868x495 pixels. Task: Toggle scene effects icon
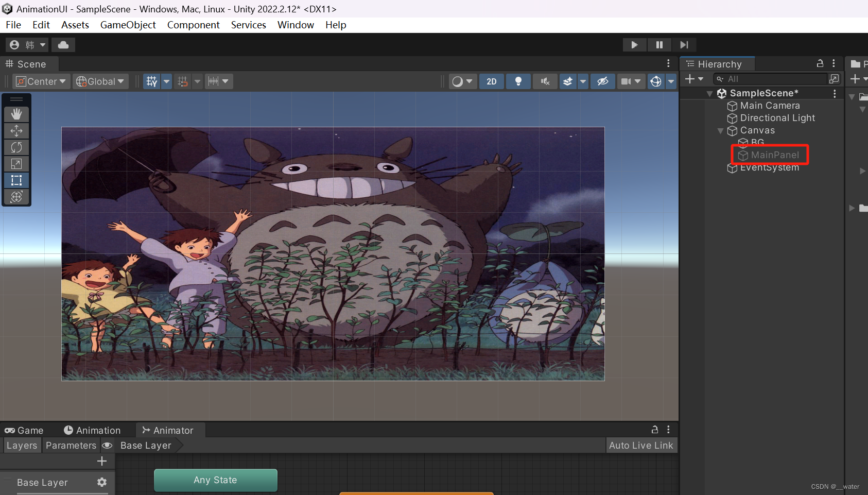click(x=568, y=81)
